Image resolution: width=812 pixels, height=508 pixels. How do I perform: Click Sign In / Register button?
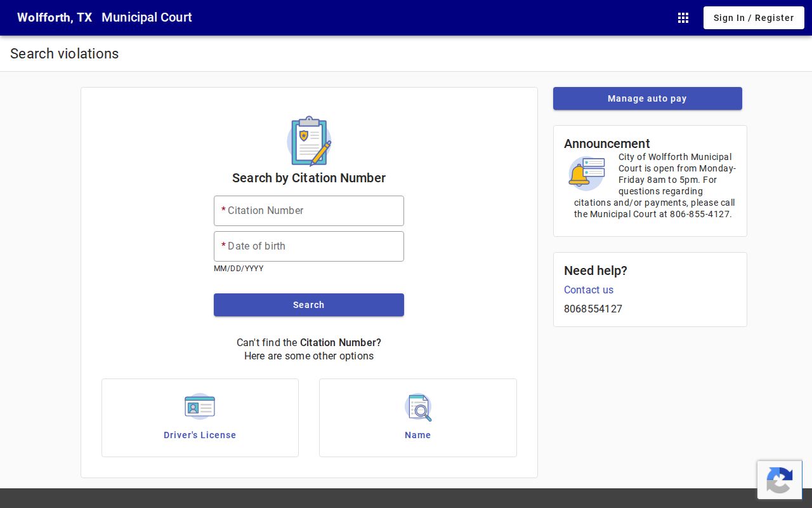(754, 18)
